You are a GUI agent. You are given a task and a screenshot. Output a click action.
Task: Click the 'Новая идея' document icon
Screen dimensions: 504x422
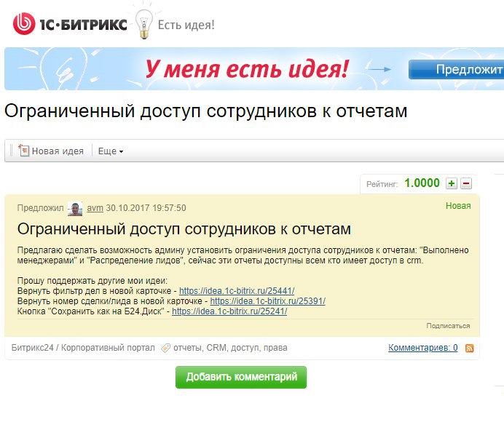[x=24, y=151]
